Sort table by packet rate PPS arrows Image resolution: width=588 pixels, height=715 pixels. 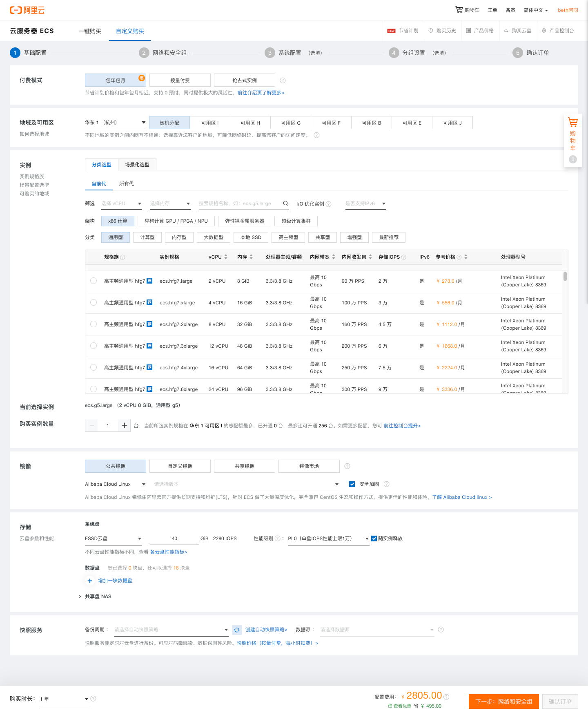[x=370, y=257]
